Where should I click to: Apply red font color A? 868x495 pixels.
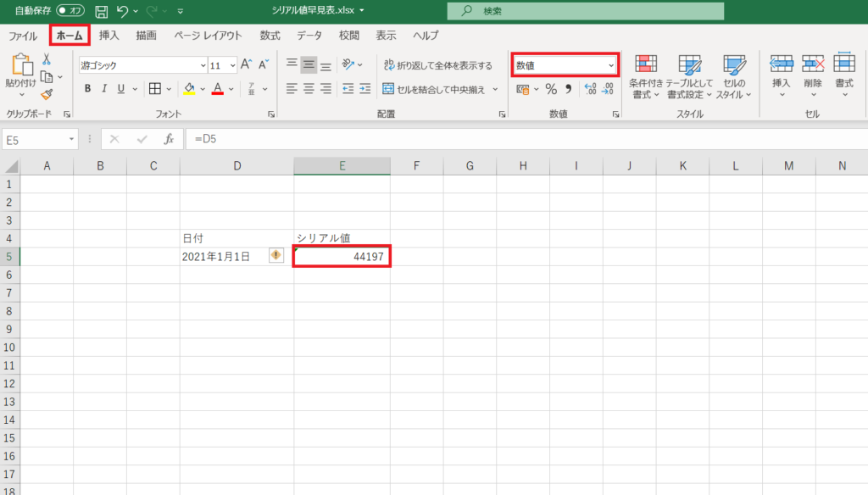tap(218, 89)
